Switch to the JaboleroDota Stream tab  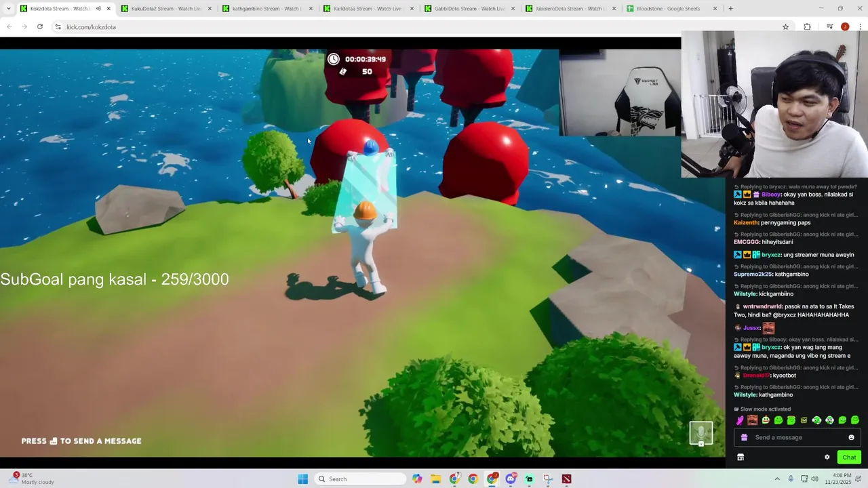click(570, 9)
